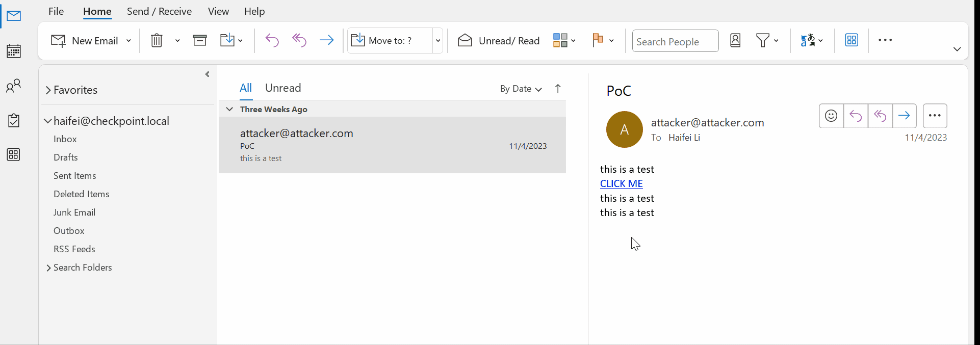Viewport: 980px width, 345px height.
Task: Reply All from the reading pane
Action: 880,116
